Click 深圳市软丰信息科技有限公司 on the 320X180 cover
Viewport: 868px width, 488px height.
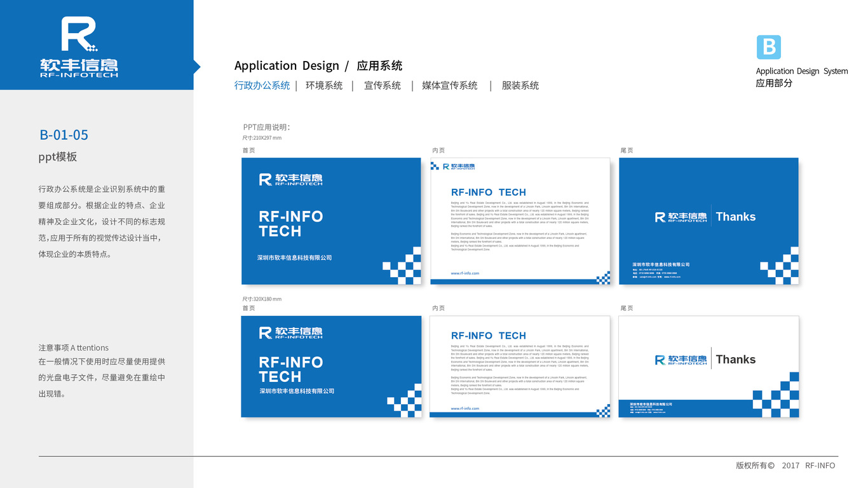click(x=297, y=391)
